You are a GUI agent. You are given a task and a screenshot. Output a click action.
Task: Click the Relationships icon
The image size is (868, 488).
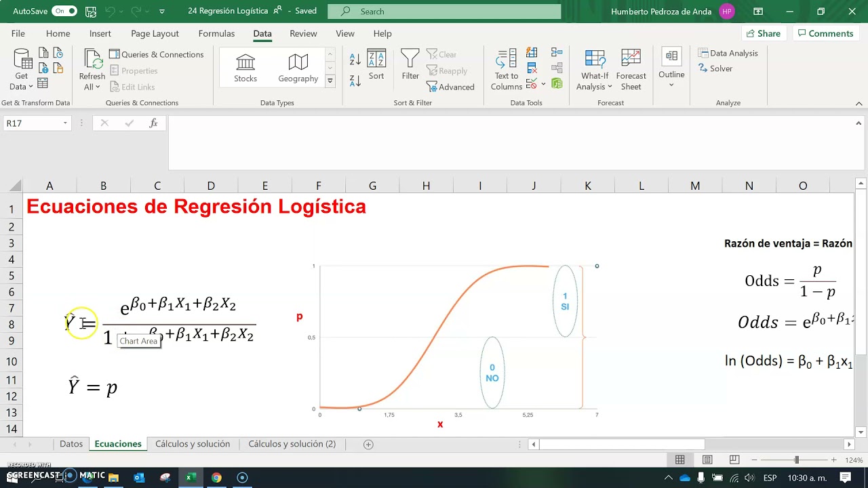[557, 68]
